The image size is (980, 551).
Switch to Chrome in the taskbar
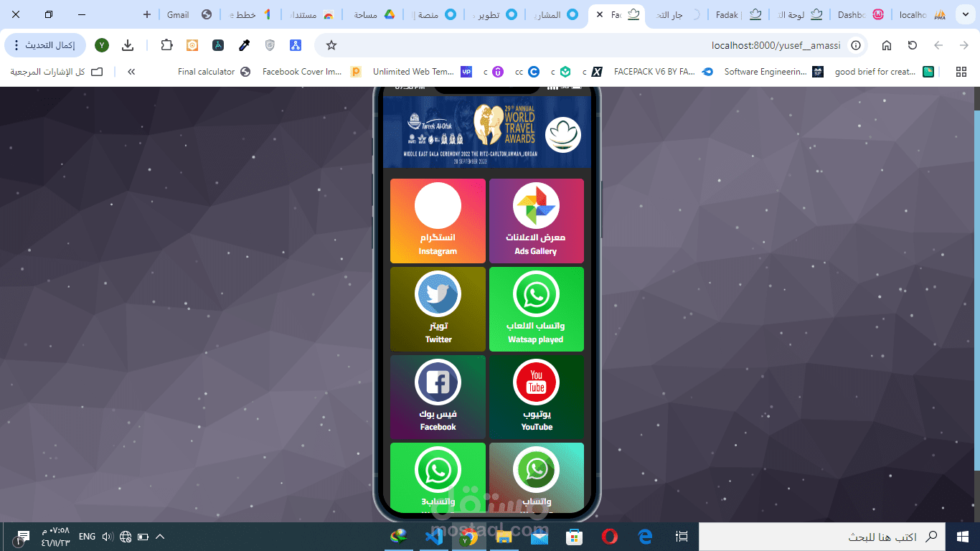[x=469, y=537]
